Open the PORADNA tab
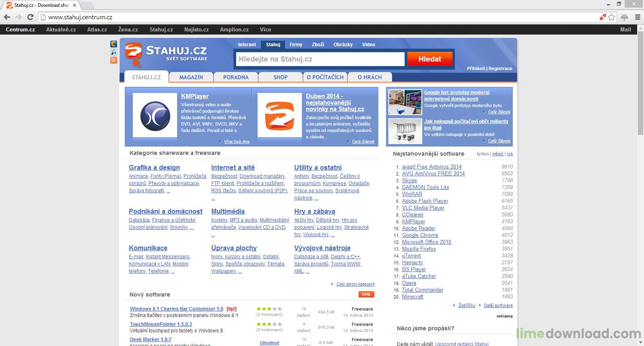 (236, 77)
